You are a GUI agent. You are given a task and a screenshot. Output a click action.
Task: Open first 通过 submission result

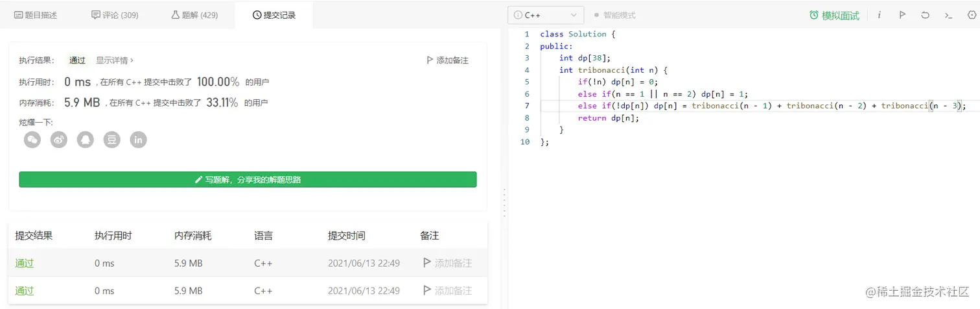click(25, 263)
